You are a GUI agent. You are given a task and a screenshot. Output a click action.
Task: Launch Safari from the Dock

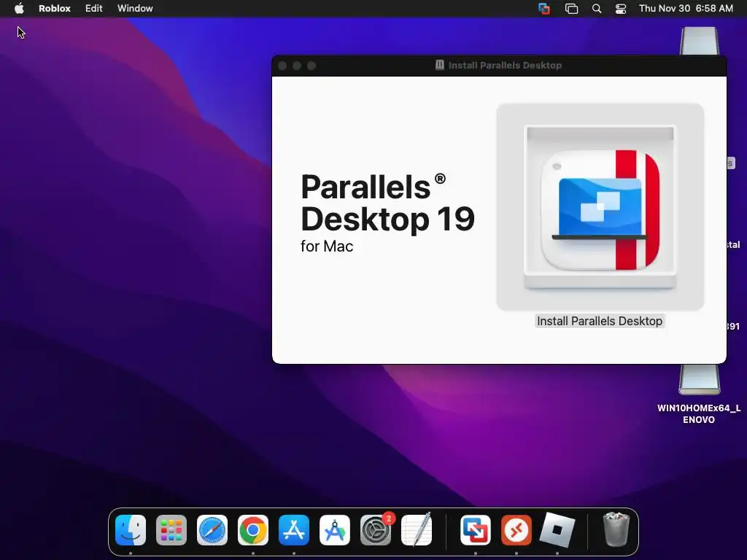[x=212, y=530]
